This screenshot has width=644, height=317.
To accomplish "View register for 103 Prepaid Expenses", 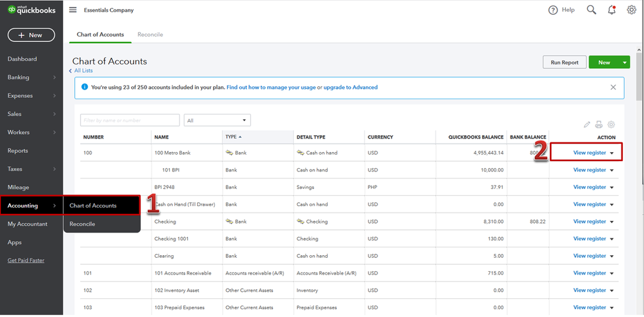I will tap(589, 307).
